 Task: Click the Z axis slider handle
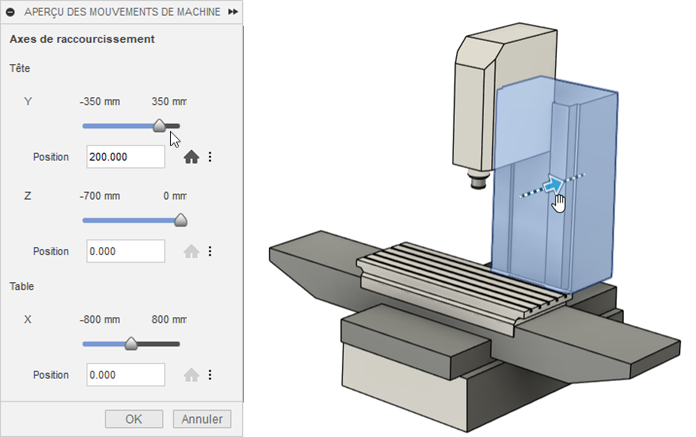tap(181, 220)
